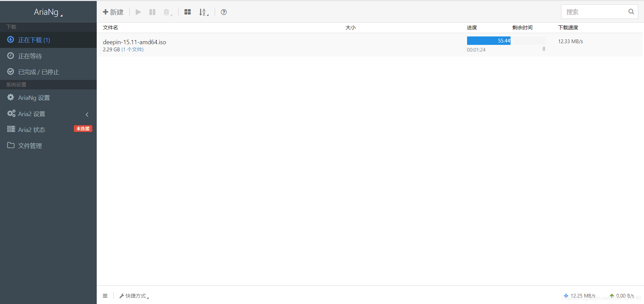Open the AriaNg title dropdown
644x304 pixels.
pos(48,12)
